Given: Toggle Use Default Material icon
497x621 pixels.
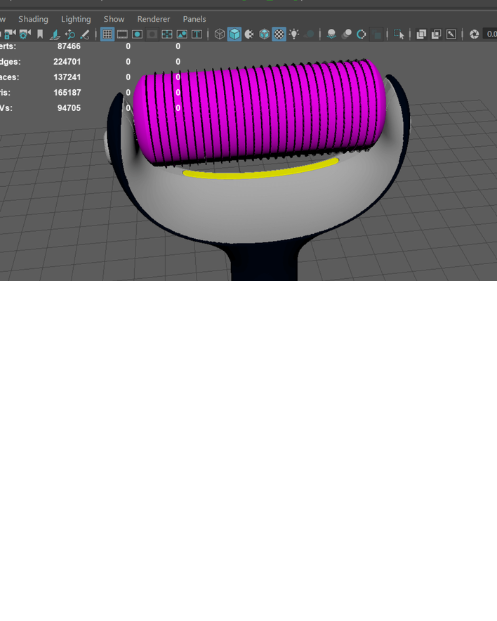Looking at the screenshot, I should (x=249, y=34).
